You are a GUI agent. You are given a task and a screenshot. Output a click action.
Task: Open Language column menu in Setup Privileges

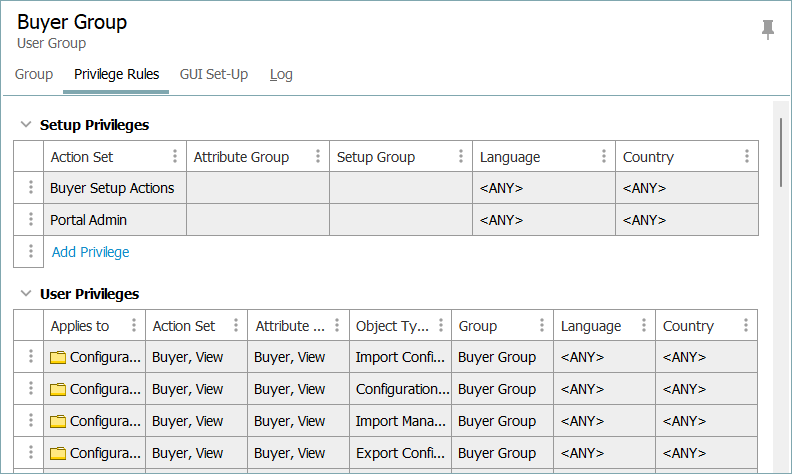point(604,156)
